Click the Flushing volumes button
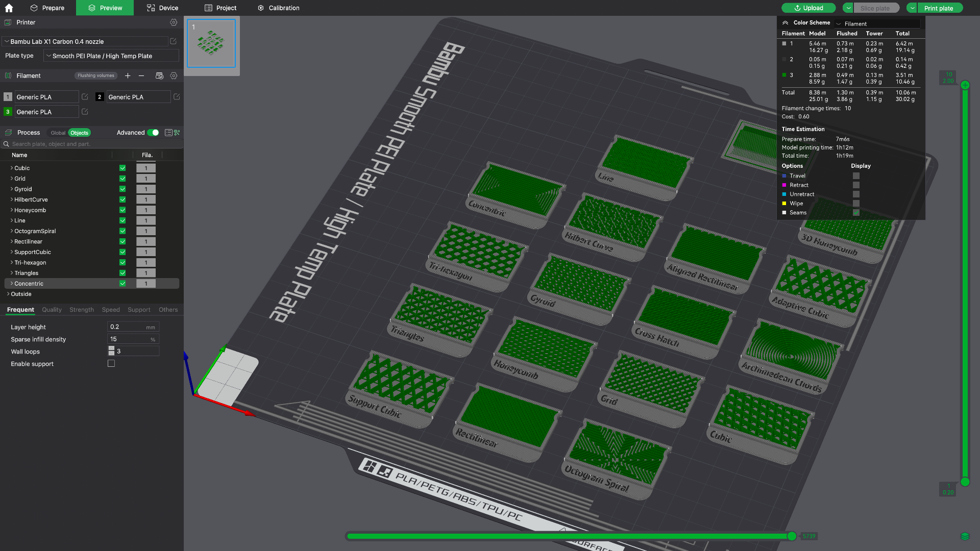The height and width of the screenshot is (551, 980). [x=96, y=76]
